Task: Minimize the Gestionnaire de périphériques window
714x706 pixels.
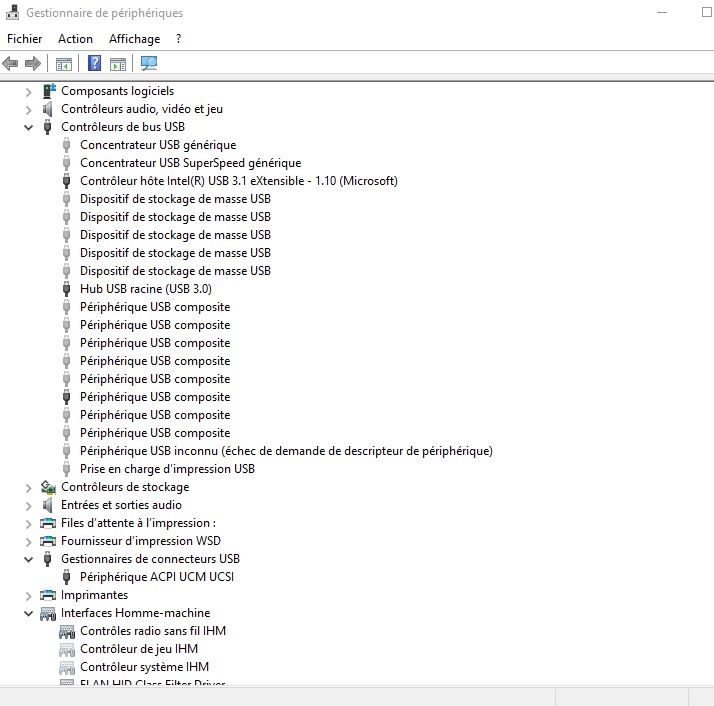Action: [662, 13]
